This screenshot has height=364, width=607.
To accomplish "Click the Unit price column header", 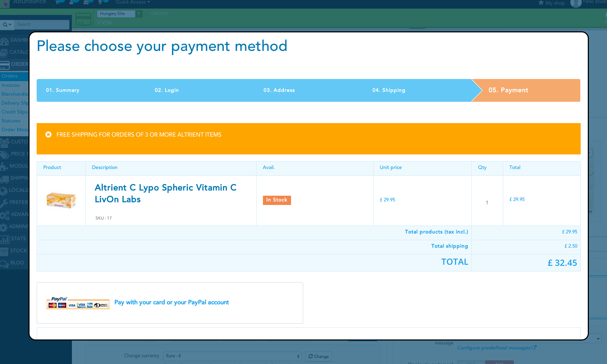I will click(391, 168).
